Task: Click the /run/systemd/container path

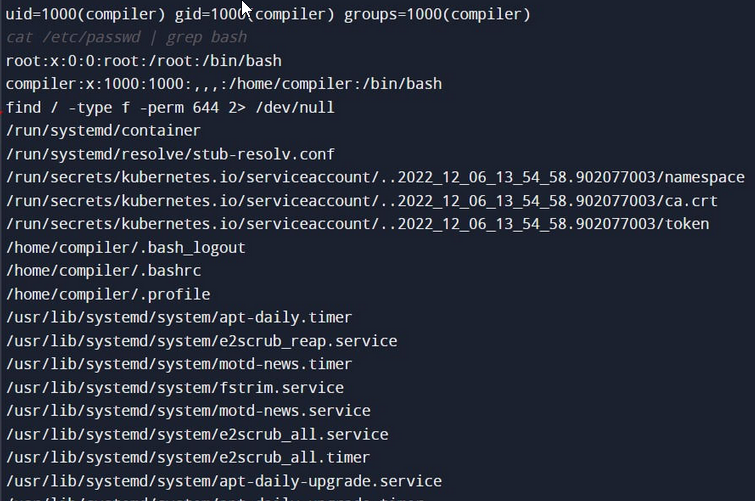Action: point(103,131)
